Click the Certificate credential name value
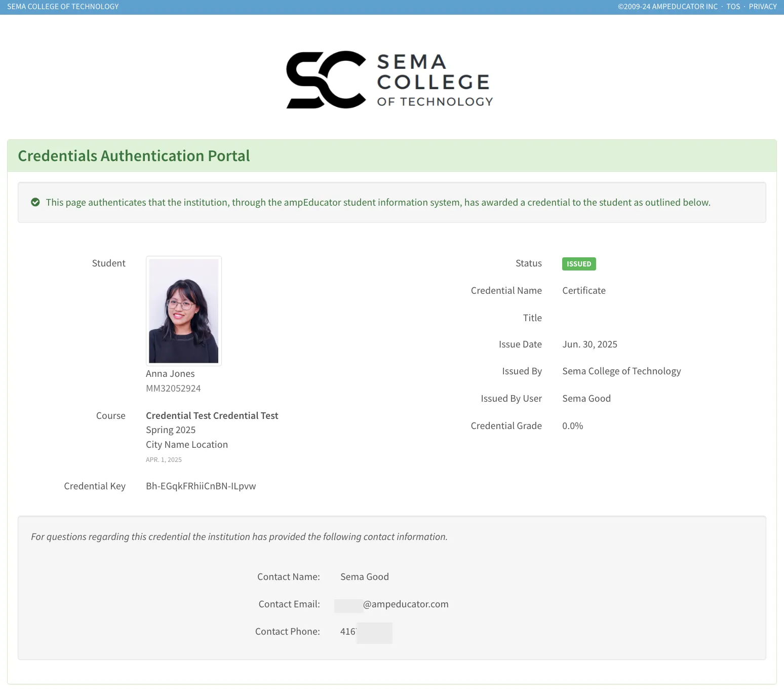The image size is (784, 696). (584, 291)
